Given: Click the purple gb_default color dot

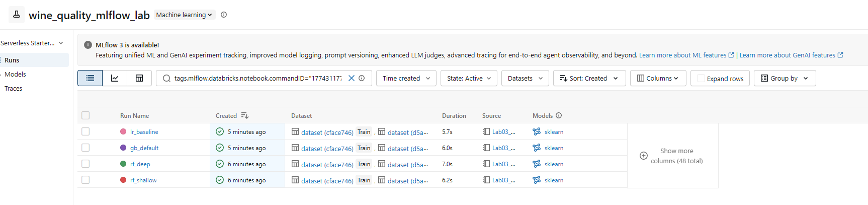Looking at the screenshot, I should coord(123,148).
